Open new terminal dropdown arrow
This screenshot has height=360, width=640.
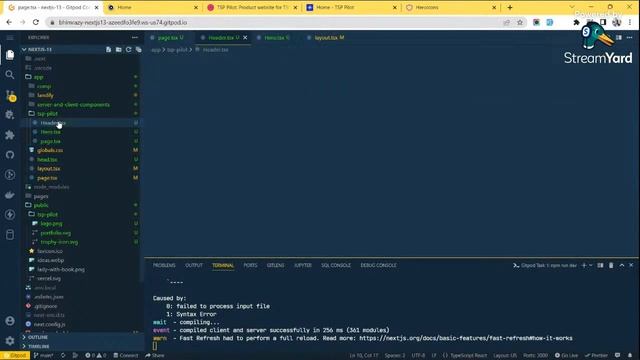[591, 265]
